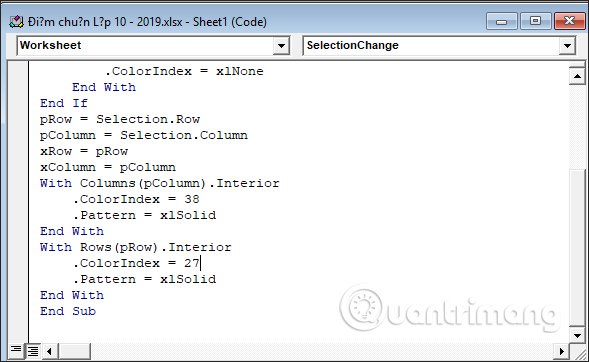Place cursor after ColorIndex = 38
The width and height of the screenshot is (589, 362).
[200, 199]
